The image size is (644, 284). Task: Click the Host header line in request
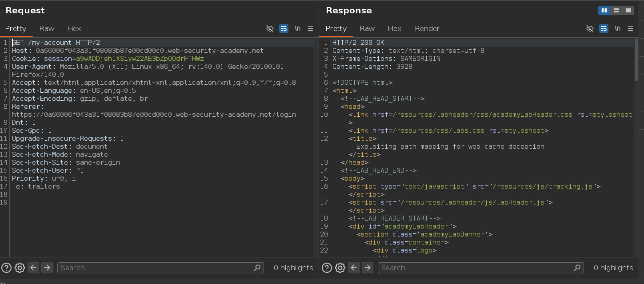pyautogui.click(x=138, y=51)
